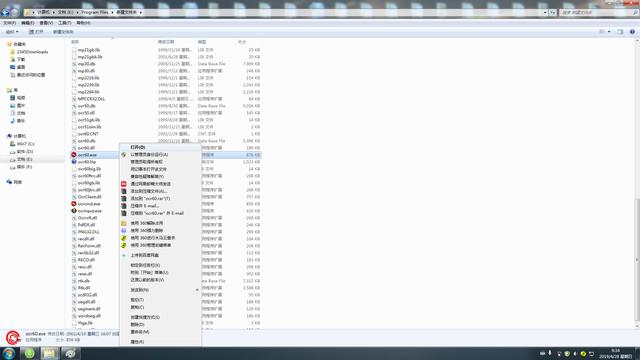Open the Tools (工具) menu
Image resolution: width=640 pixels, height=360 pixels.
click(x=64, y=23)
